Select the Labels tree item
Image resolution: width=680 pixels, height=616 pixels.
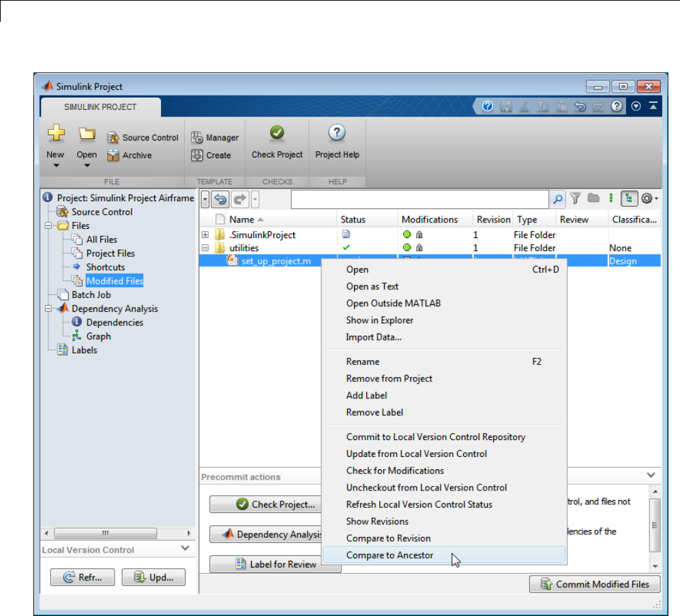[84, 350]
